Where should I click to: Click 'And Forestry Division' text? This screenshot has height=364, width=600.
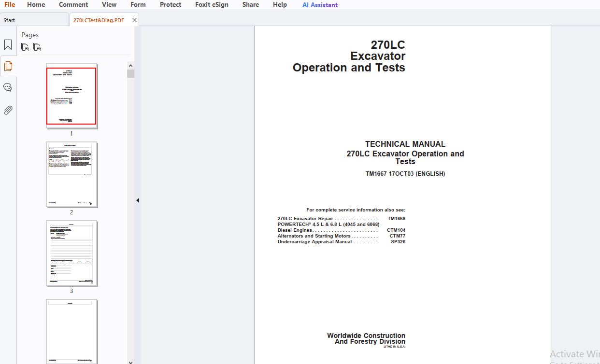point(370,342)
